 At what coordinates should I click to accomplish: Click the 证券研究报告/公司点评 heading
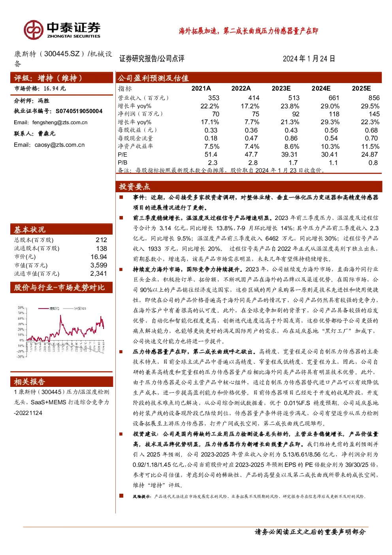tap(152, 59)
